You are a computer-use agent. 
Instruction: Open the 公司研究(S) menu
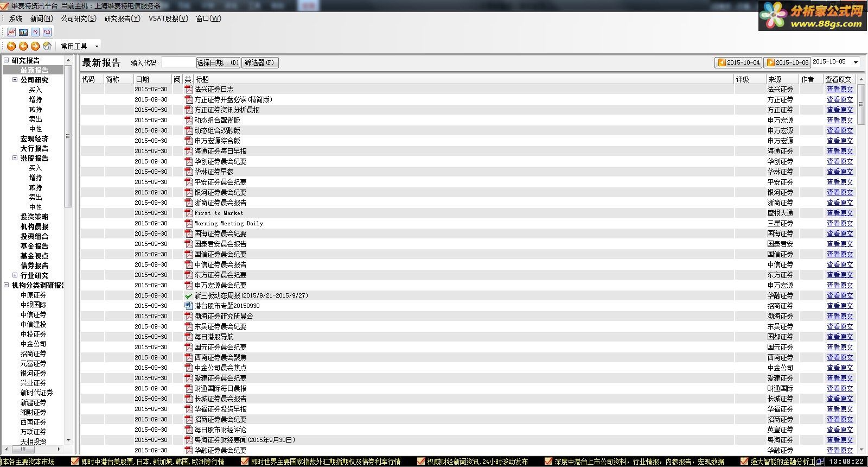pyautogui.click(x=78, y=18)
